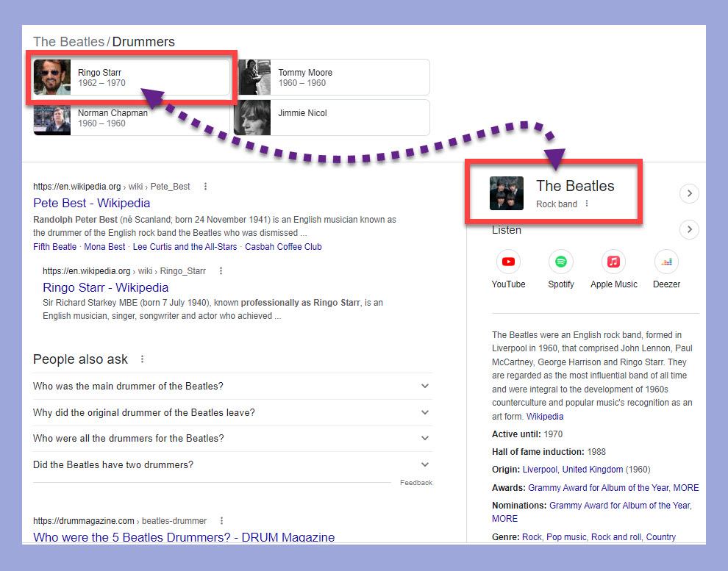728x571 pixels.
Task: Select Jimmie Nicol drummer card
Action: (332, 118)
